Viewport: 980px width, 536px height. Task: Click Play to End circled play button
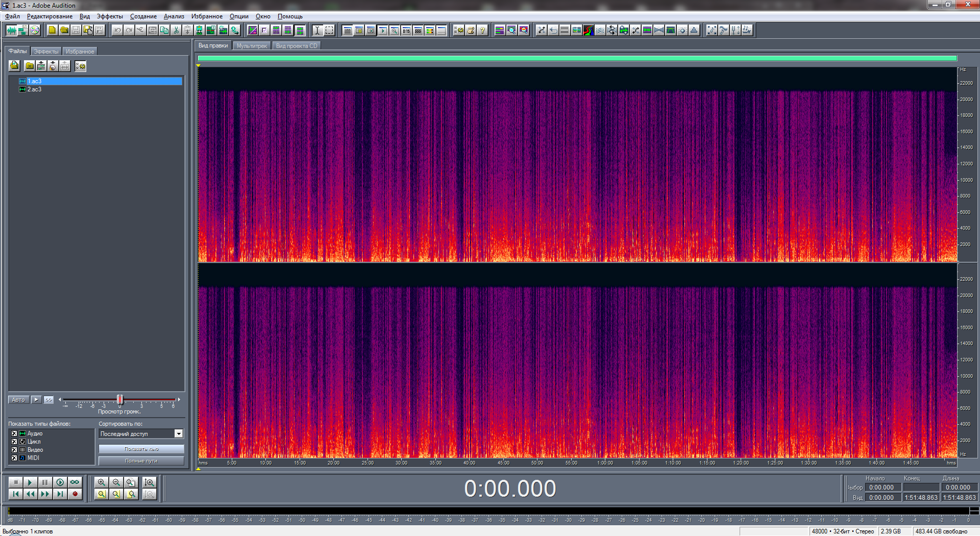pos(60,482)
